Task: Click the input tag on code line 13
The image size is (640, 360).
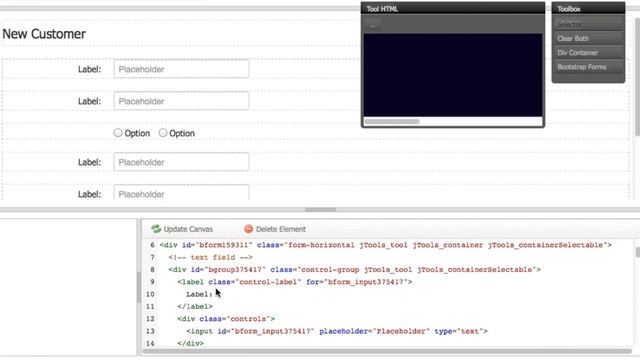Action: pyautogui.click(x=337, y=331)
